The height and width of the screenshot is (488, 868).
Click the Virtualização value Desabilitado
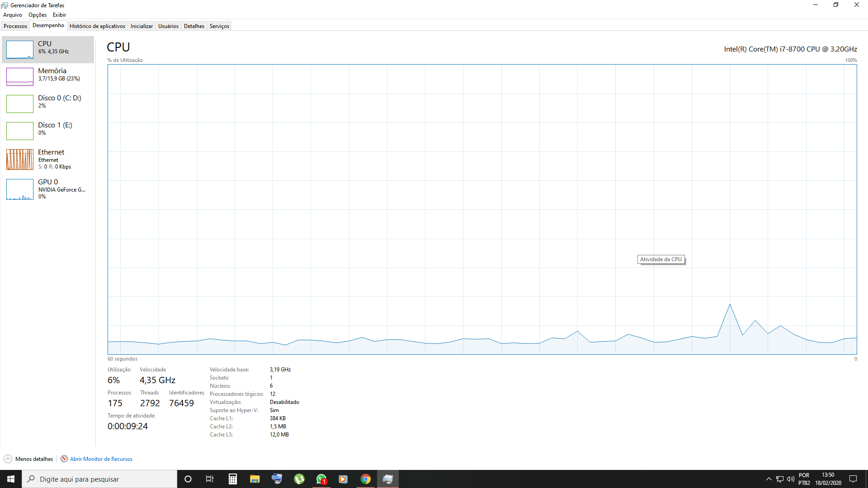tap(284, 402)
